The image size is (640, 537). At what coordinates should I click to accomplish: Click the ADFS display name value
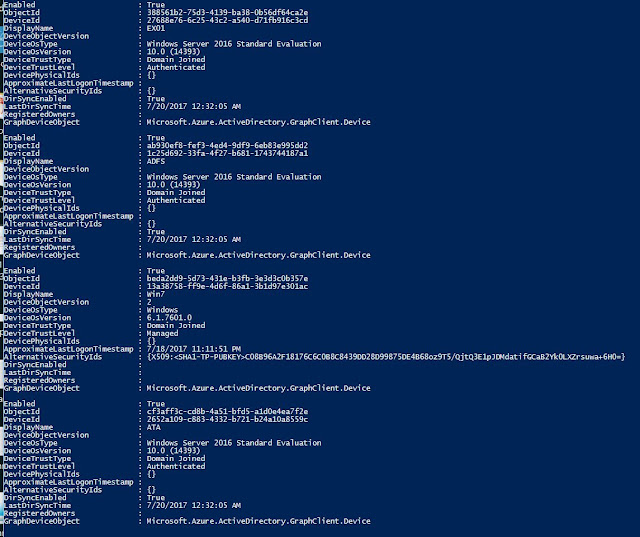coord(157,162)
